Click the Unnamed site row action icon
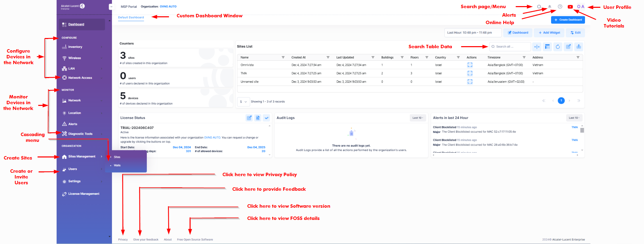 pyautogui.click(x=470, y=81)
